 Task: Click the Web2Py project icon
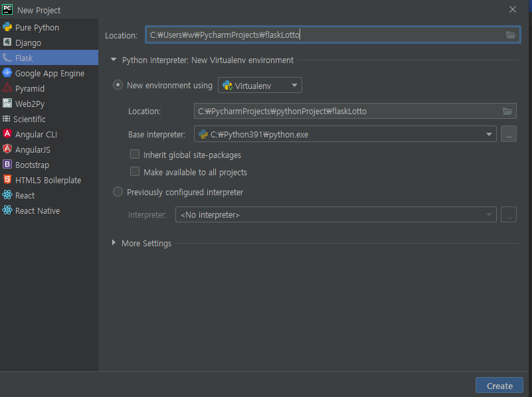click(7, 104)
